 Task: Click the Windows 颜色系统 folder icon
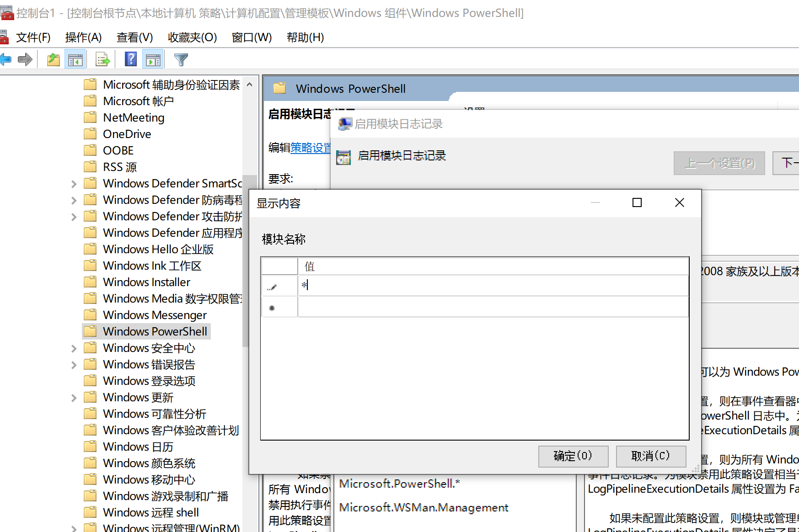(91, 463)
